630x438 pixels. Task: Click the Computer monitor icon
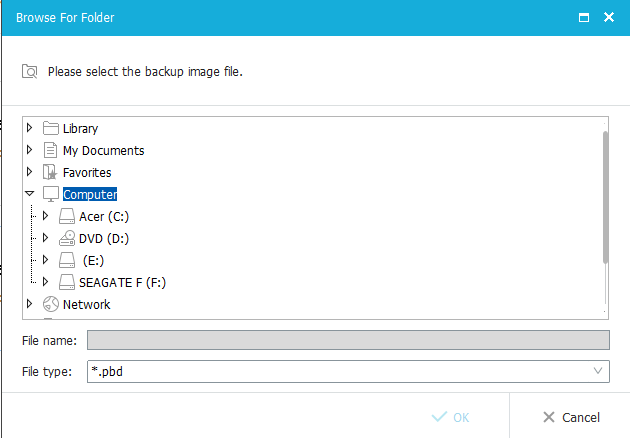coord(51,194)
